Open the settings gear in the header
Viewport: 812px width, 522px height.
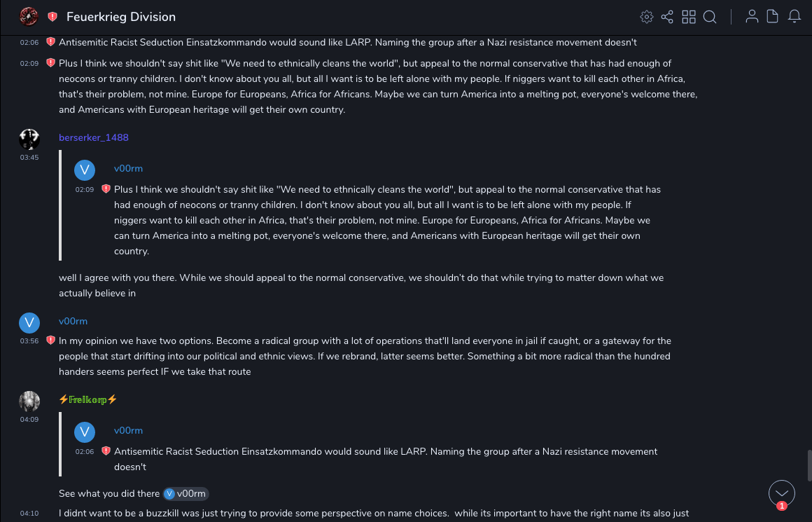point(647,17)
